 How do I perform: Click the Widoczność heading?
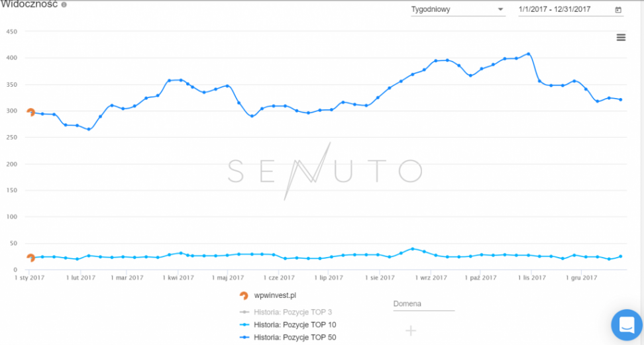point(28,5)
